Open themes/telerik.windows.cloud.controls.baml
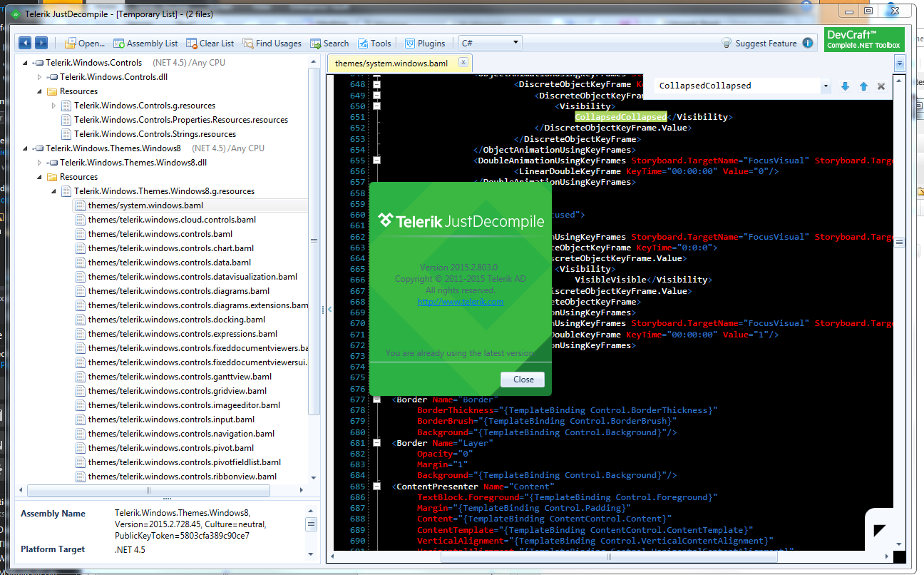924x575 pixels. 172,220
